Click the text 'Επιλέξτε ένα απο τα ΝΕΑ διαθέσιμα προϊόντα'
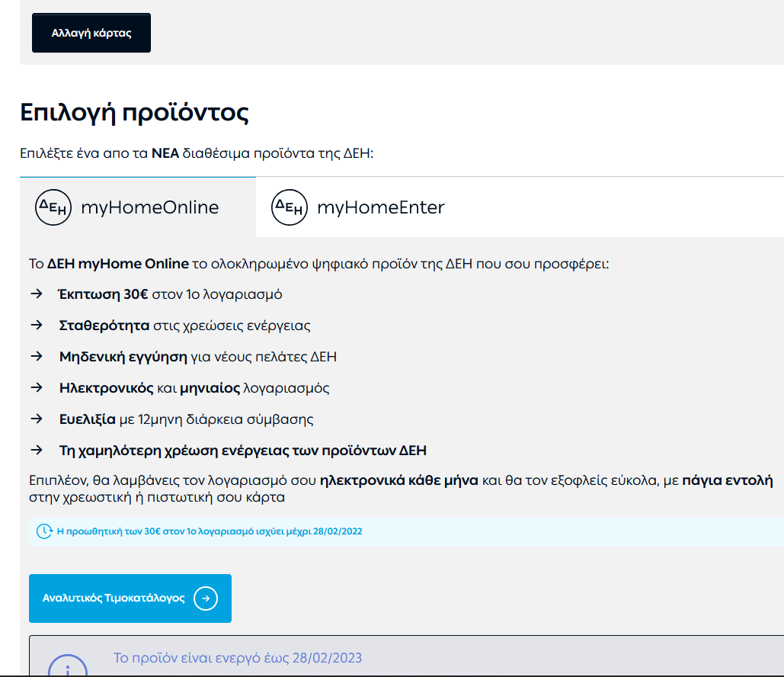This screenshot has width=784, height=677. 197,153
